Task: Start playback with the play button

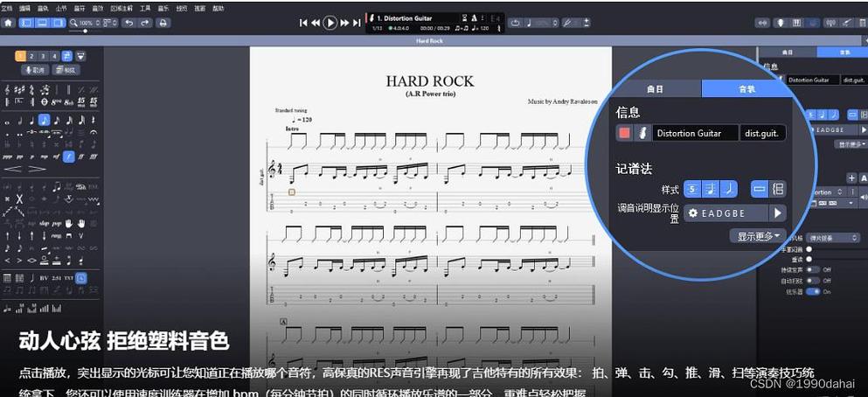Action: (x=330, y=23)
